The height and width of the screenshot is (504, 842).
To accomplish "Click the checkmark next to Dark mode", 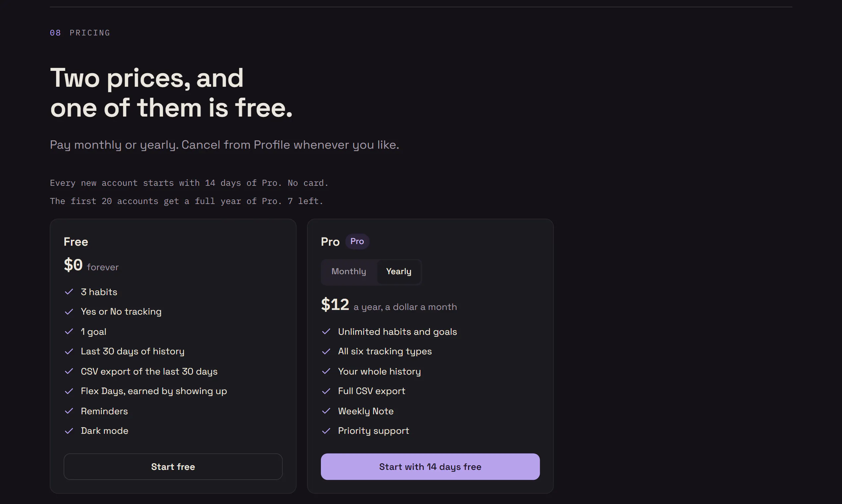I will [x=69, y=430].
